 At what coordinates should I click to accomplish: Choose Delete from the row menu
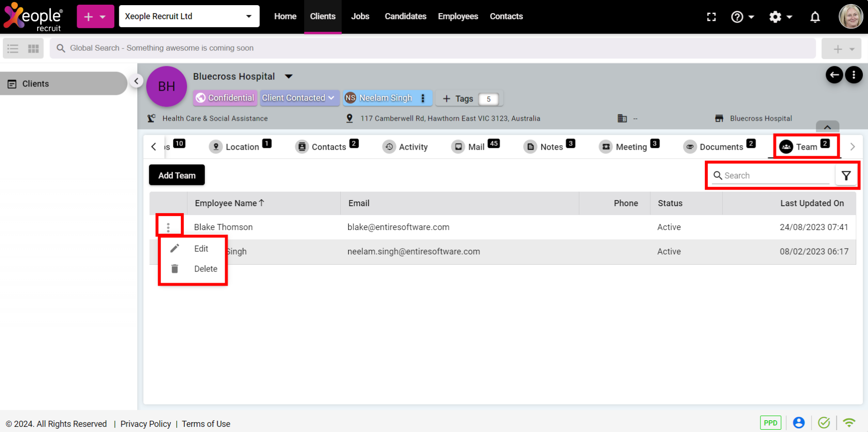(193, 269)
